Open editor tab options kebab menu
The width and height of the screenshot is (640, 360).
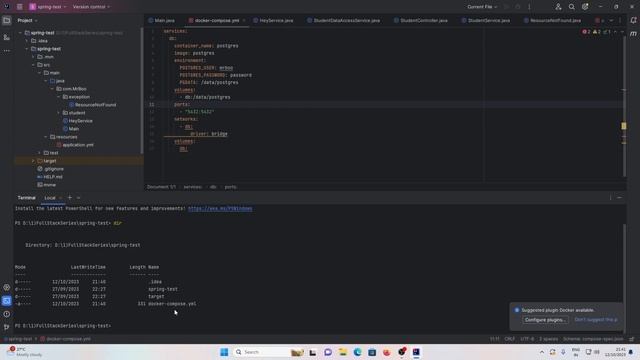click(620, 20)
